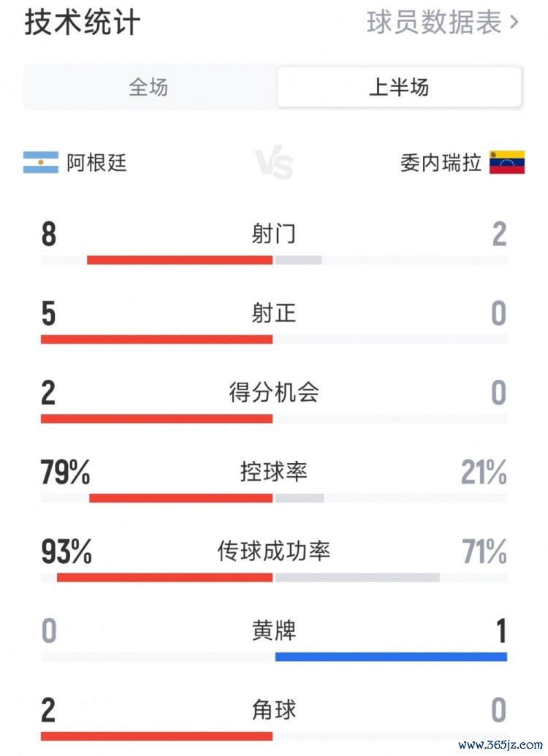
Task: Click the www.365jz.com watermark
Action: (501, 744)
